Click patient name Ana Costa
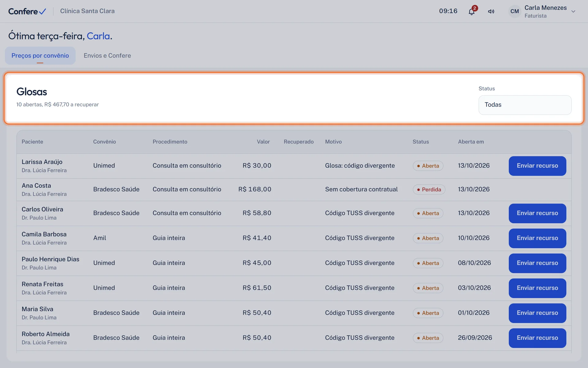The image size is (588, 368). 36,186
